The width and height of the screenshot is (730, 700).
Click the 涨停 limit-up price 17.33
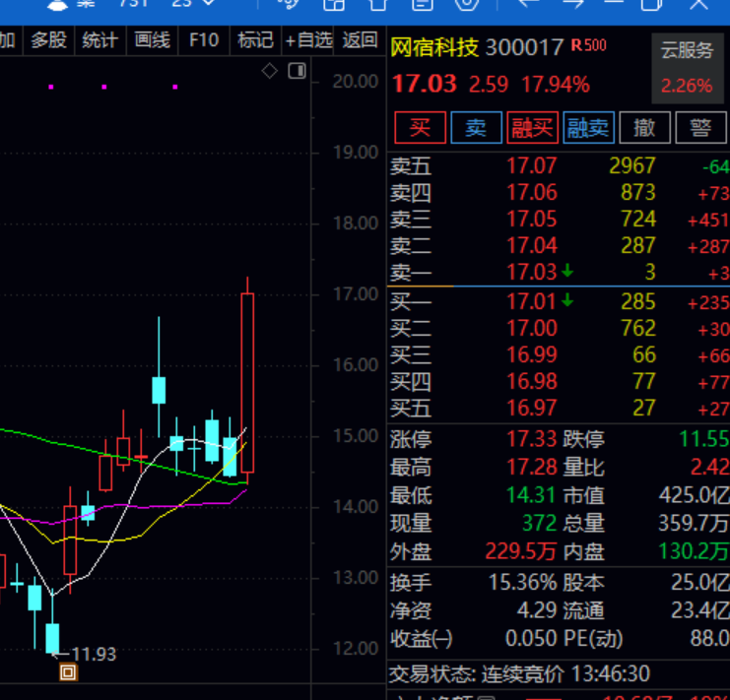[532, 439]
